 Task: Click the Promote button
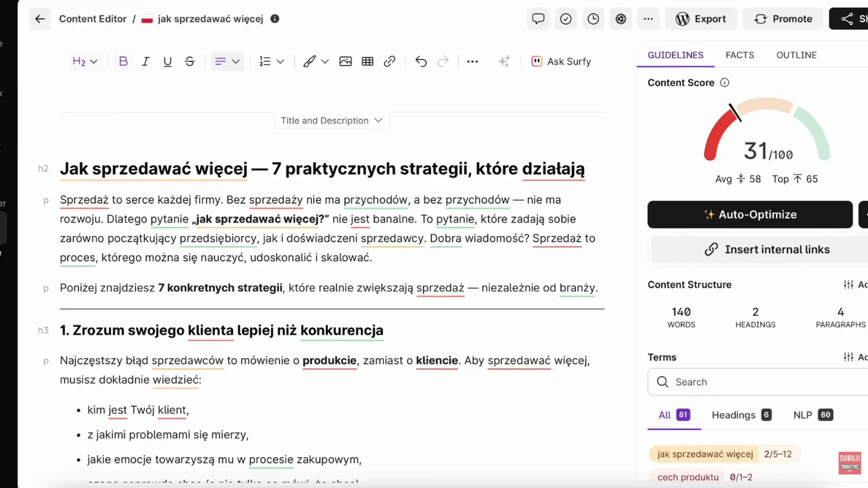(783, 19)
